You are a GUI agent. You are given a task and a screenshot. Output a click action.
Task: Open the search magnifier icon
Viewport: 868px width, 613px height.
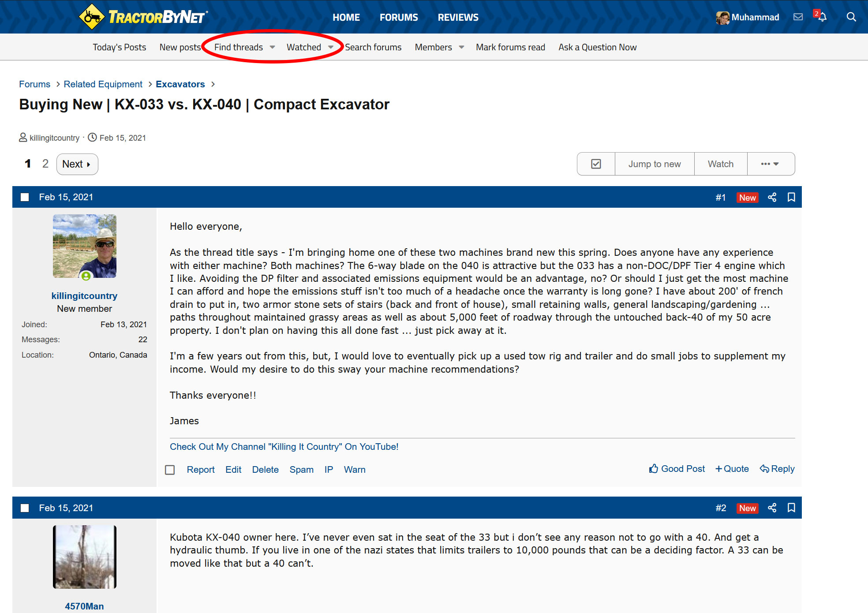(851, 17)
